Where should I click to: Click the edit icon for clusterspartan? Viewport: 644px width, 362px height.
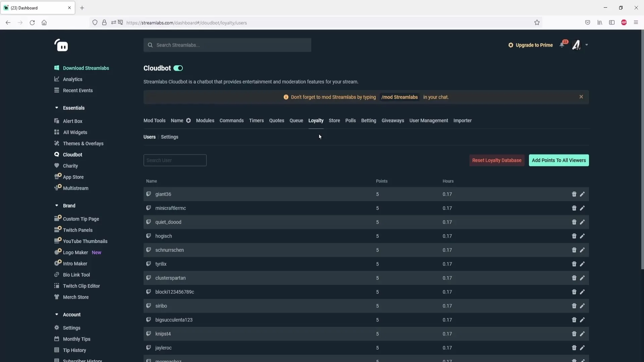pyautogui.click(x=583, y=278)
